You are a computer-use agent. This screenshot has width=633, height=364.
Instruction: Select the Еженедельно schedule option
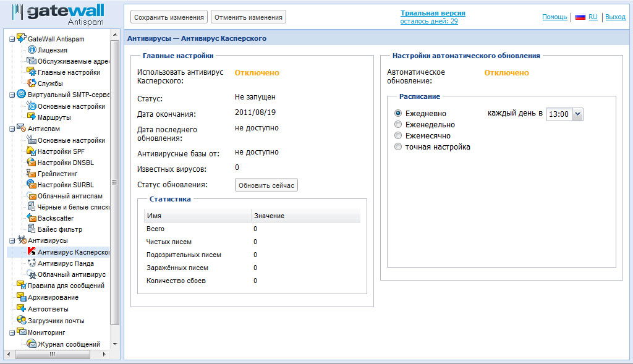coord(398,124)
